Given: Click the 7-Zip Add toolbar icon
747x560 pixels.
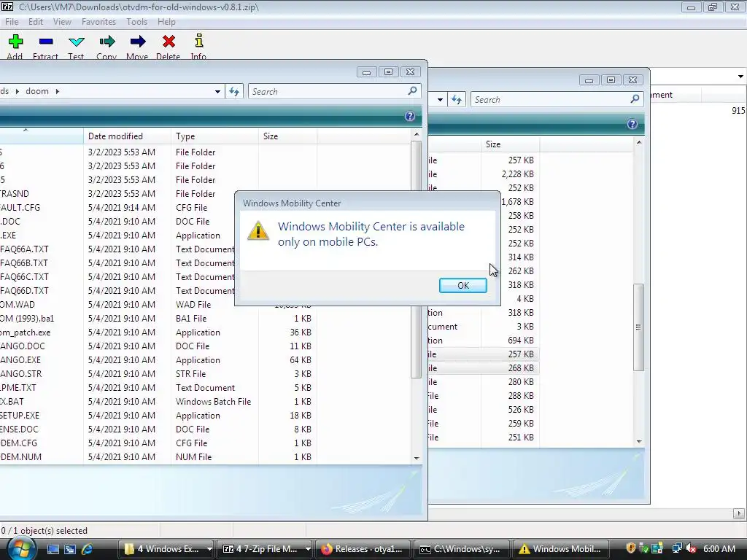Looking at the screenshot, I should [x=15, y=42].
